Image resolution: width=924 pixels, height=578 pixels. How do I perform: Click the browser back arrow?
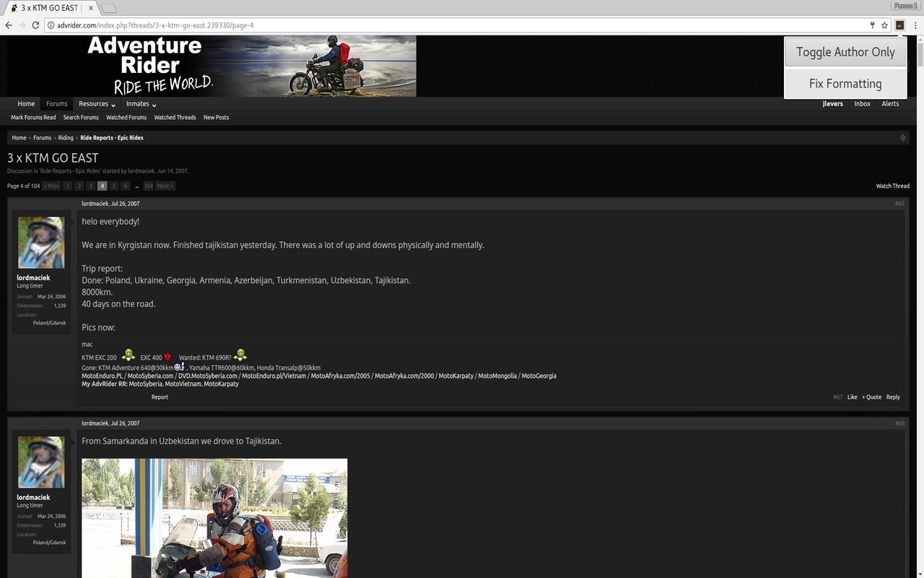[x=9, y=25]
